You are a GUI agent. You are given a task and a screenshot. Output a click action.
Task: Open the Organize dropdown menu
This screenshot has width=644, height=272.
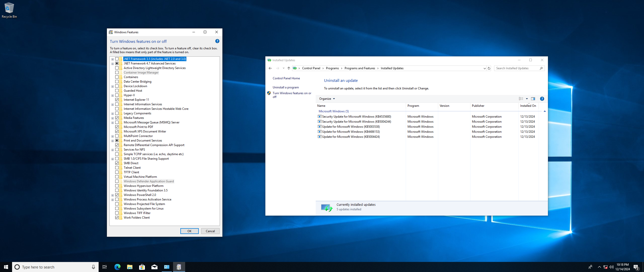[x=327, y=99]
